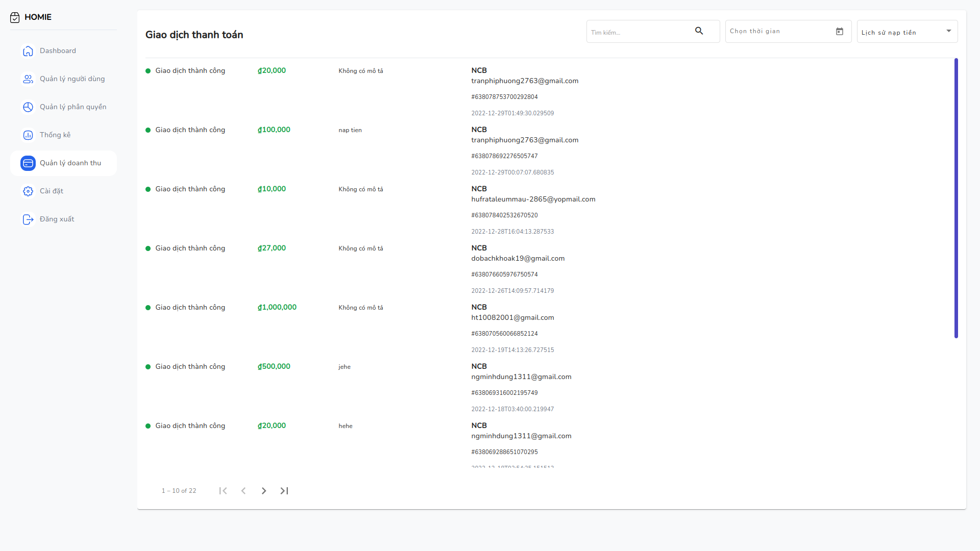Click the pie-chart permission management icon
The image size is (980, 551).
coord(28,107)
